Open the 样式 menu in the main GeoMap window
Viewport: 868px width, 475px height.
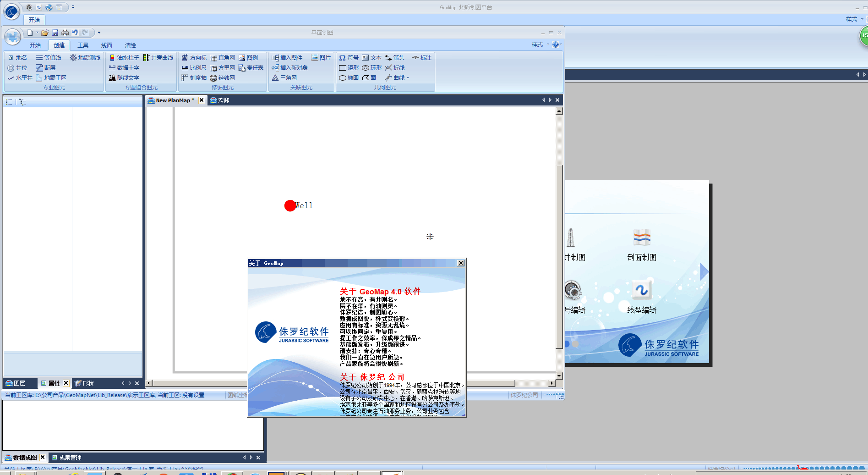point(854,19)
